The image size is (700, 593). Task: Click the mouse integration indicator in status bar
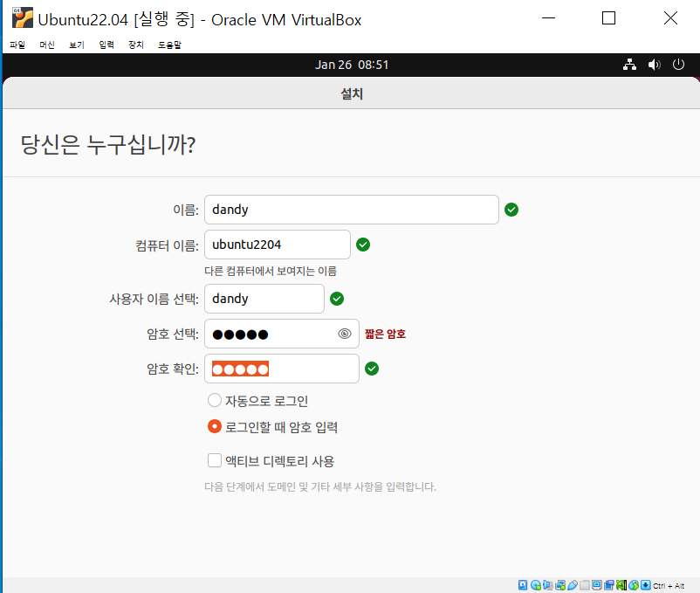pos(634,585)
